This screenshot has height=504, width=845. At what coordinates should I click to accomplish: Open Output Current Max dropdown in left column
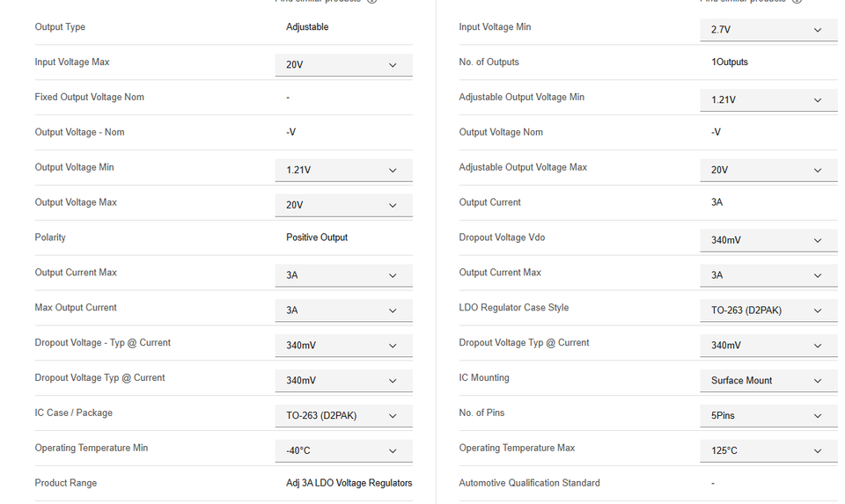pos(343,274)
